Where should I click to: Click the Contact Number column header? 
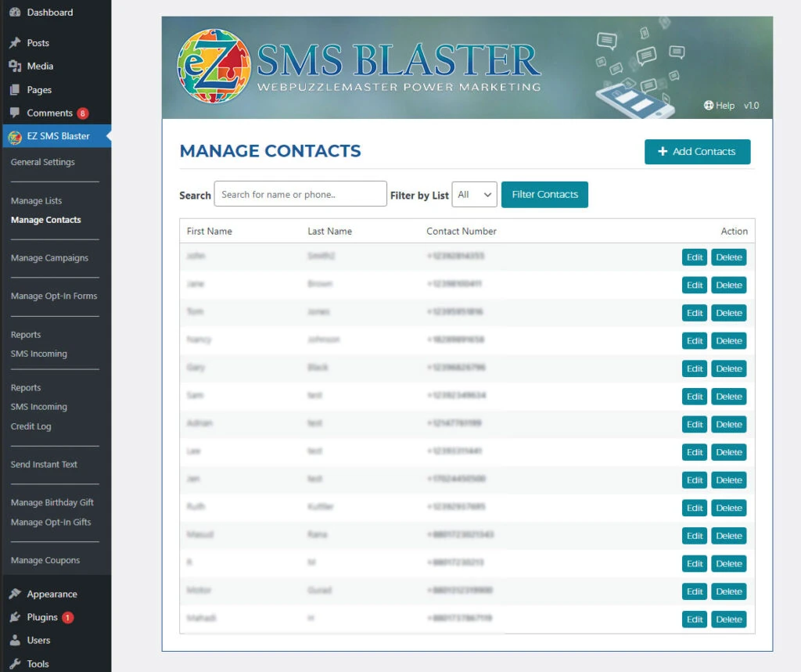(462, 231)
